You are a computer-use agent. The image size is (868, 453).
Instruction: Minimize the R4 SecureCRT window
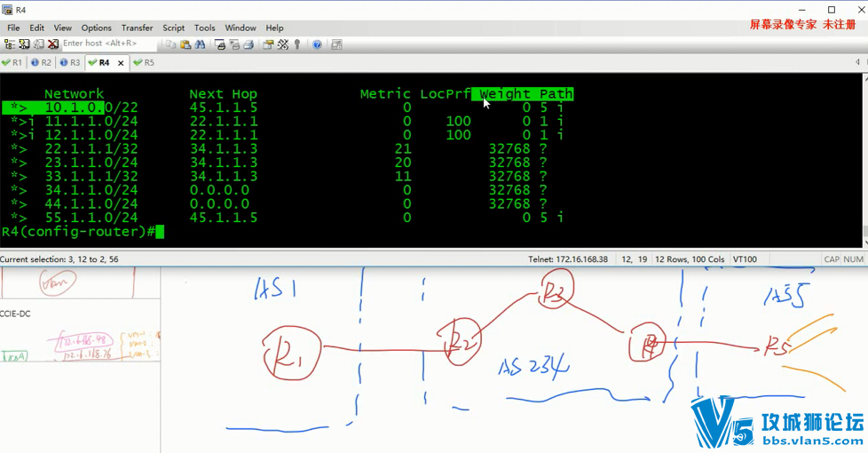(802, 10)
